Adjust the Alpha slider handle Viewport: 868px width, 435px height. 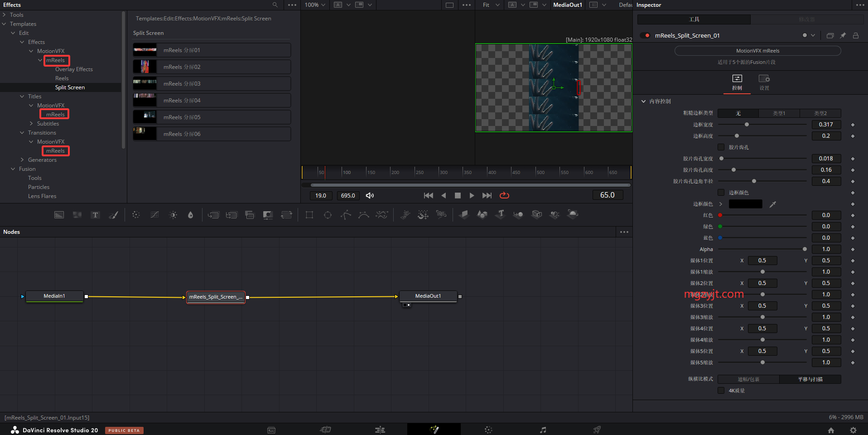(805, 249)
